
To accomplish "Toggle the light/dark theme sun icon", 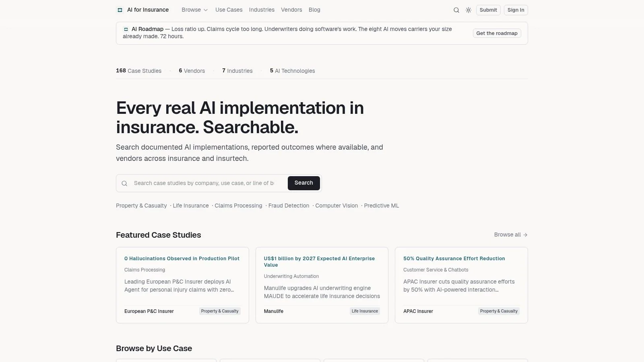I will [469, 10].
